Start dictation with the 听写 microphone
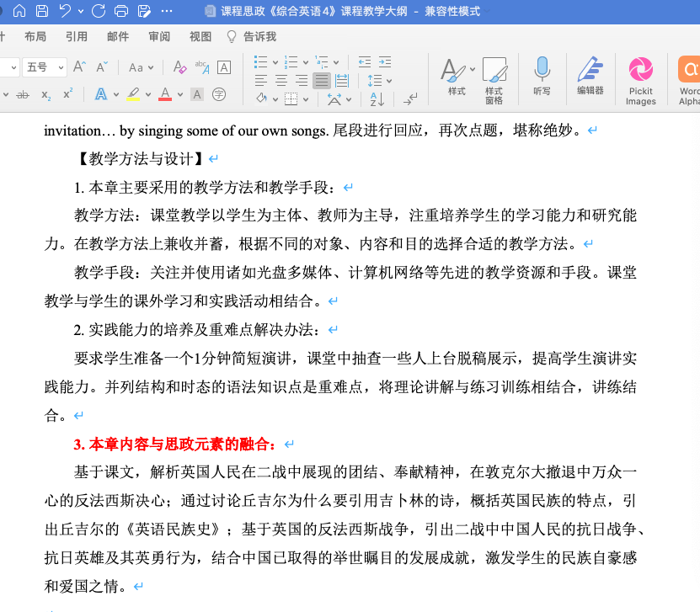700x612 pixels. click(542, 77)
